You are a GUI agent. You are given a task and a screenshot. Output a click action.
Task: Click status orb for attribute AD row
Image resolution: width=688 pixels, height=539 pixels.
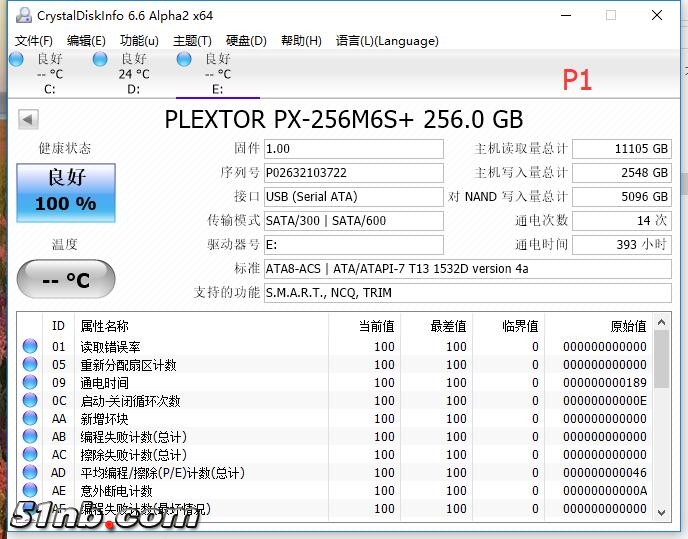click(30, 473)
